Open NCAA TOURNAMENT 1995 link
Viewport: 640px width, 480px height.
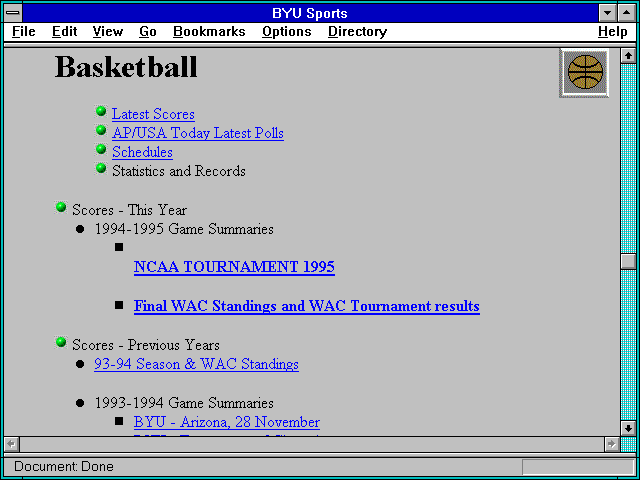234,267
